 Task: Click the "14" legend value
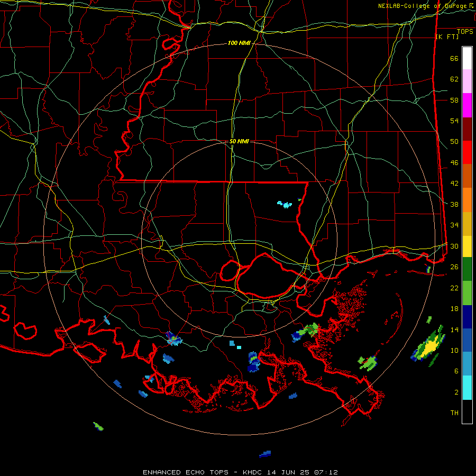pyautogui.click(x=454, y=329)
